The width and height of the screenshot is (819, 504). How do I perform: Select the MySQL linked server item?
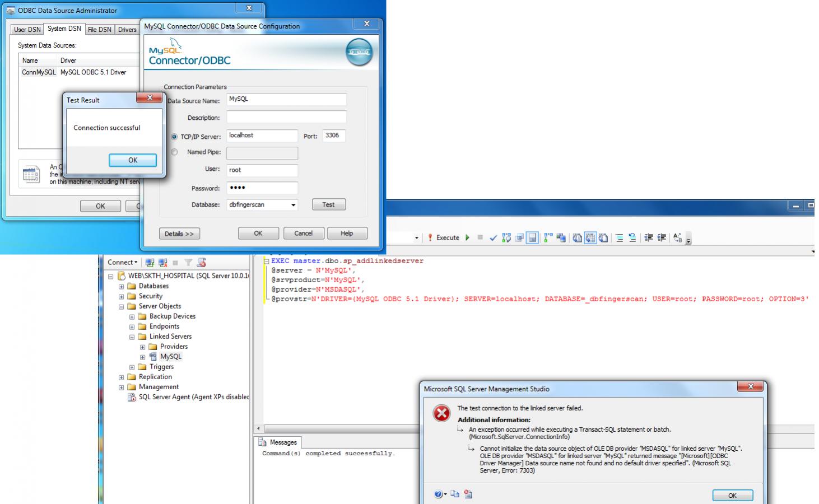coord(170,357)
